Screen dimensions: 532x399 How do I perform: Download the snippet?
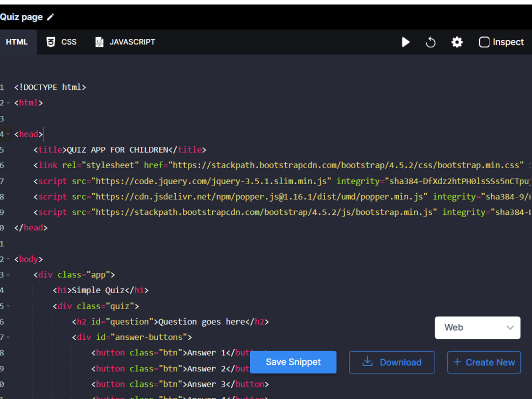pos(392,362)
